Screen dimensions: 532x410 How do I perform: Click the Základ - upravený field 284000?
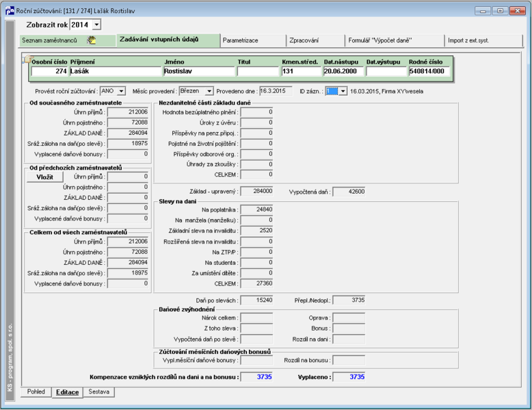tap(256, 191)
